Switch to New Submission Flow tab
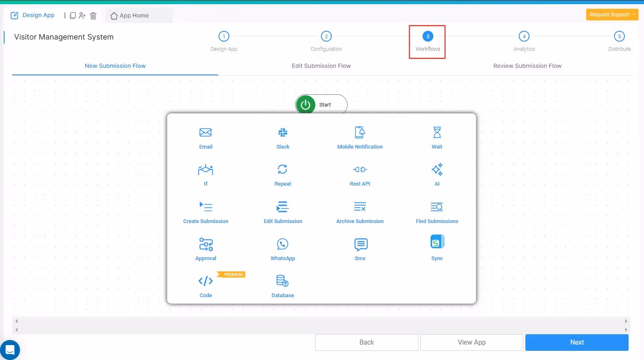Screen dimensions: 644x360 [x=115, y=66]
